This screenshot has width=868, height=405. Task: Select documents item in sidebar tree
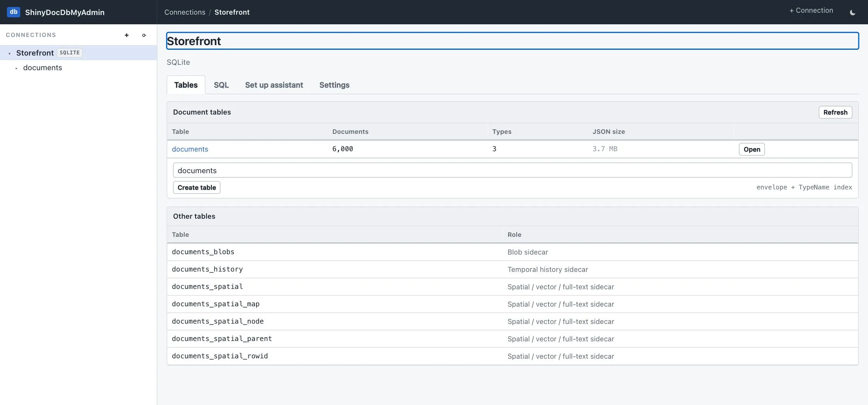[42, 67]
